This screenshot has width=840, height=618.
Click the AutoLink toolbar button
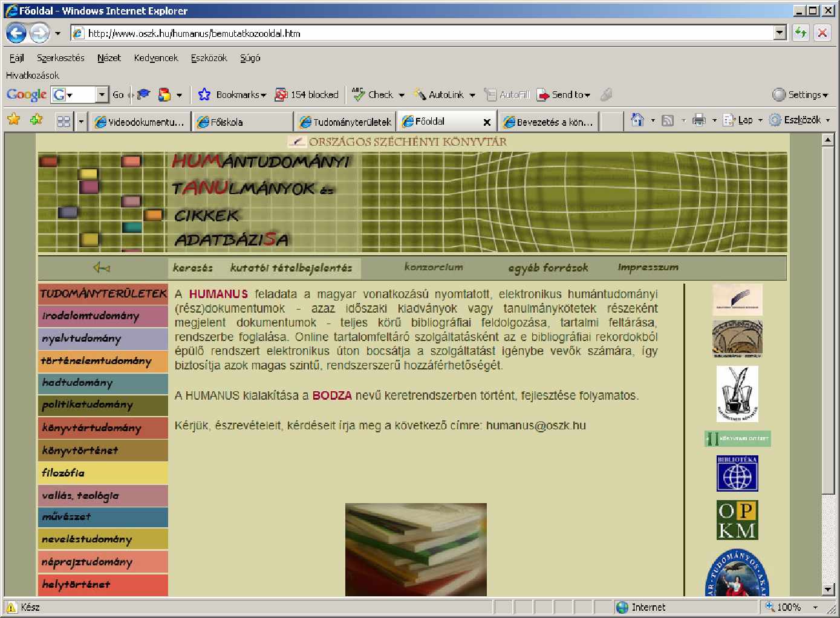444,94
